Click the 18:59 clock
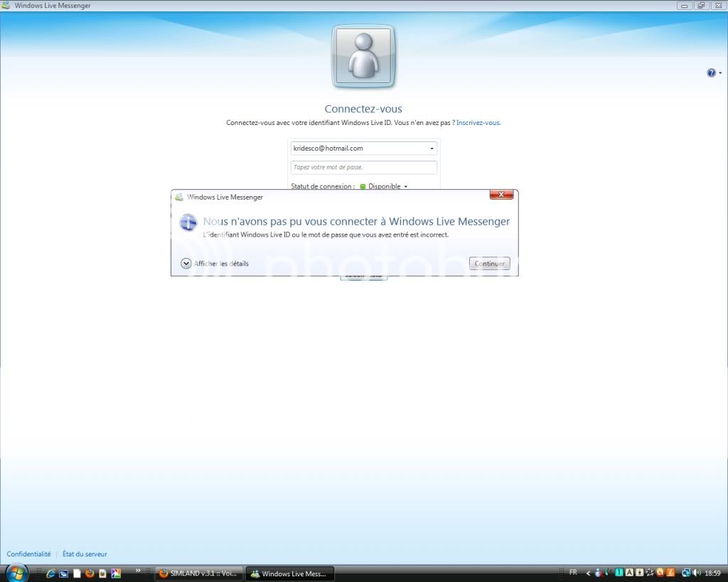Viewport: 728px width, 582px height. [712, 573]
